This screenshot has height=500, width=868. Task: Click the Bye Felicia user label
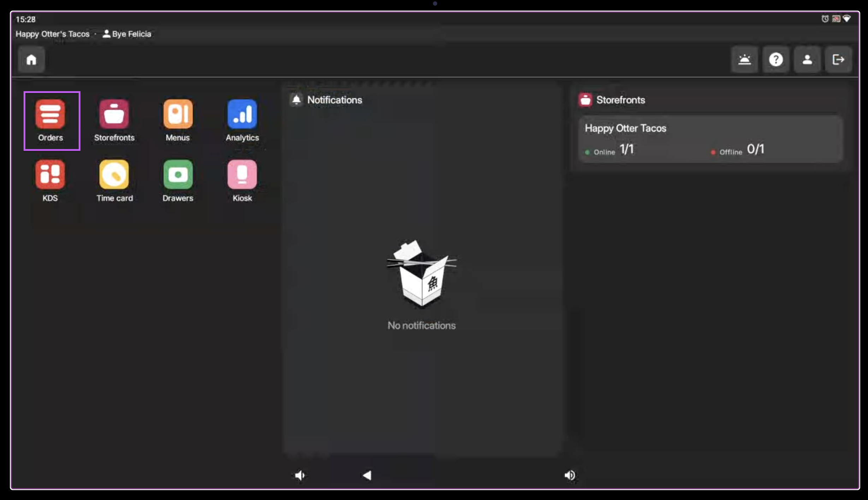[x=131, y=34]
